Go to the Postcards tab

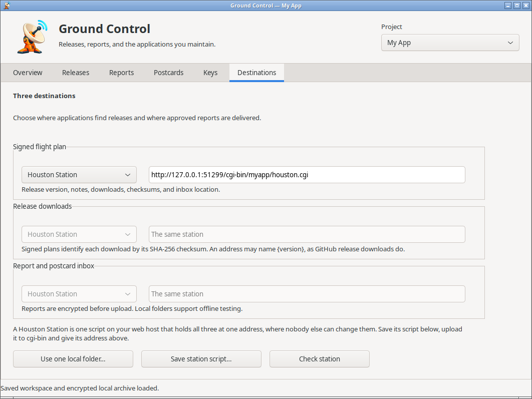click(x=169, y=73)
